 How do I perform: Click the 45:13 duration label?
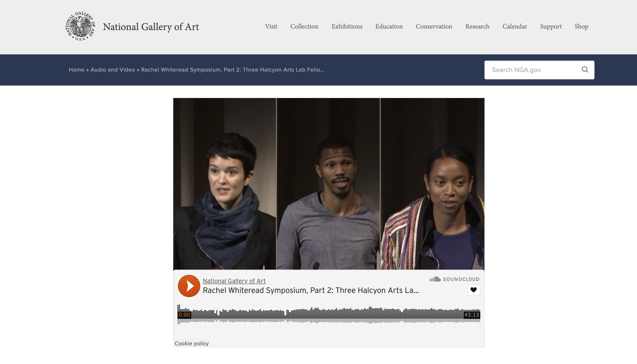[472, 315]
